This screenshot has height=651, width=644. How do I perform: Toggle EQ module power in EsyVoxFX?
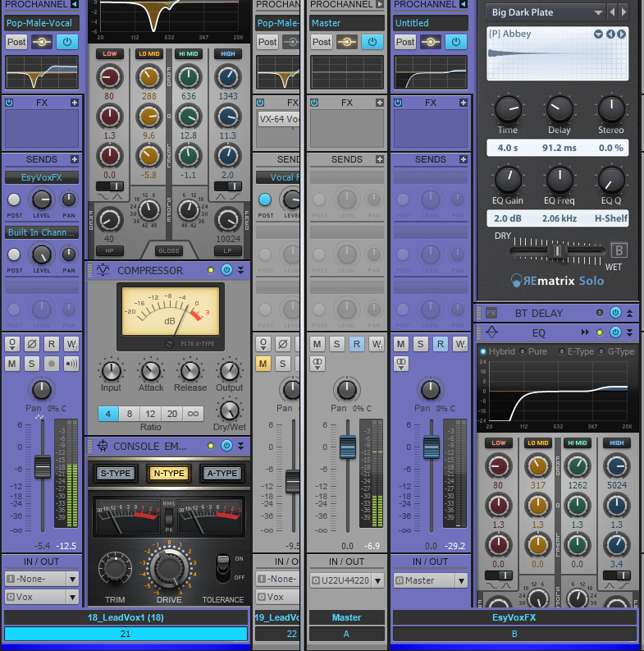point(615,332)
